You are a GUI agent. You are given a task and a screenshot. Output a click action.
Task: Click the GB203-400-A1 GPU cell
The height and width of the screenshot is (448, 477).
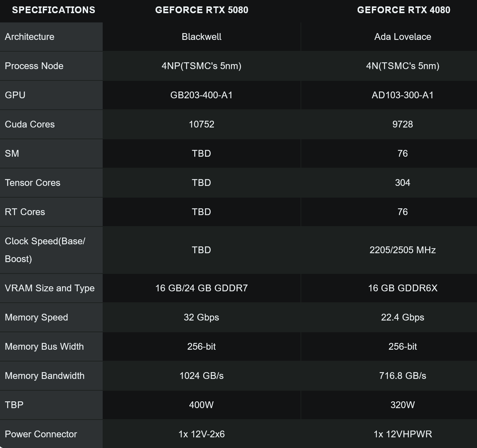201,95
